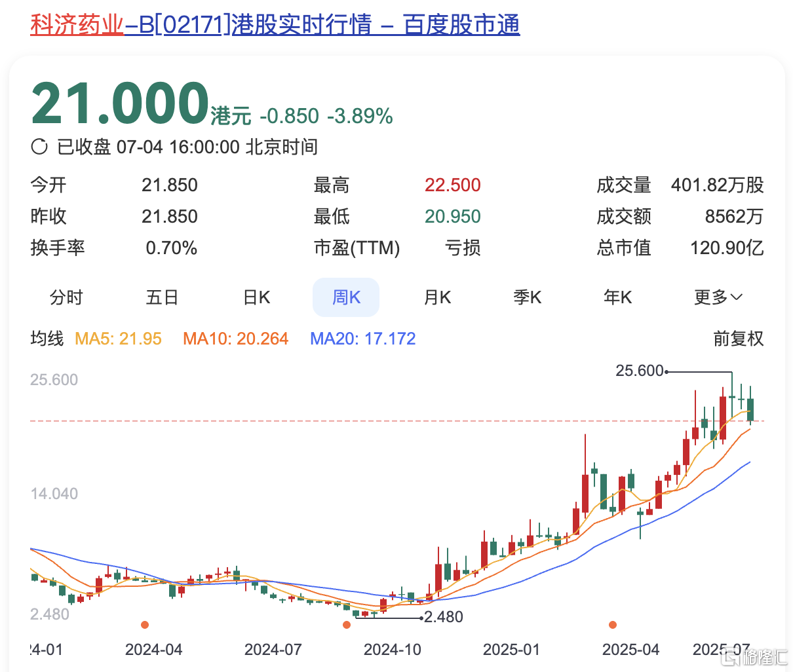Click the MA5: 21.95 indicator label
The width and height of the screenshot is (793, 672).
[118, 339]
